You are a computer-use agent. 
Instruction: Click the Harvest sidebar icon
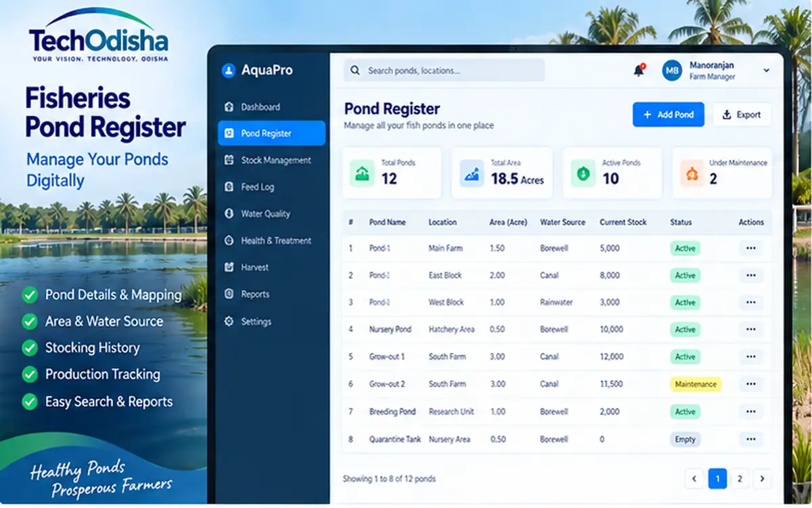click(229, 268)
